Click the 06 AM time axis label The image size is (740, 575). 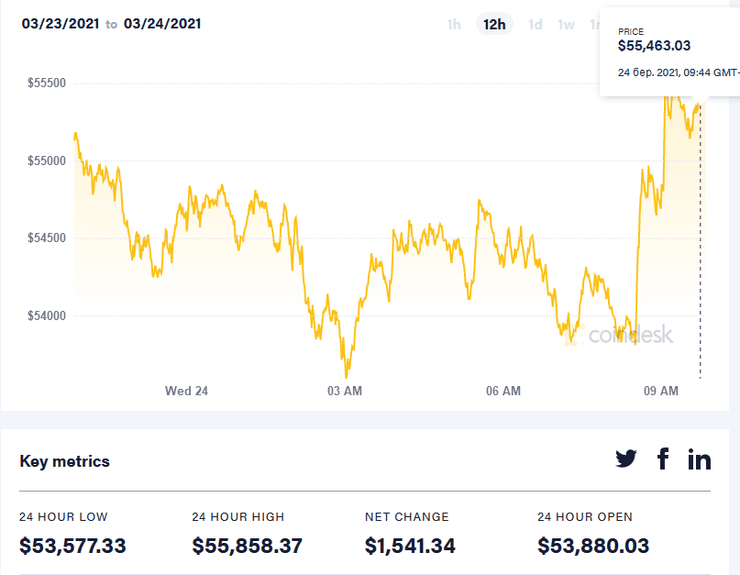tap(503, 391)
